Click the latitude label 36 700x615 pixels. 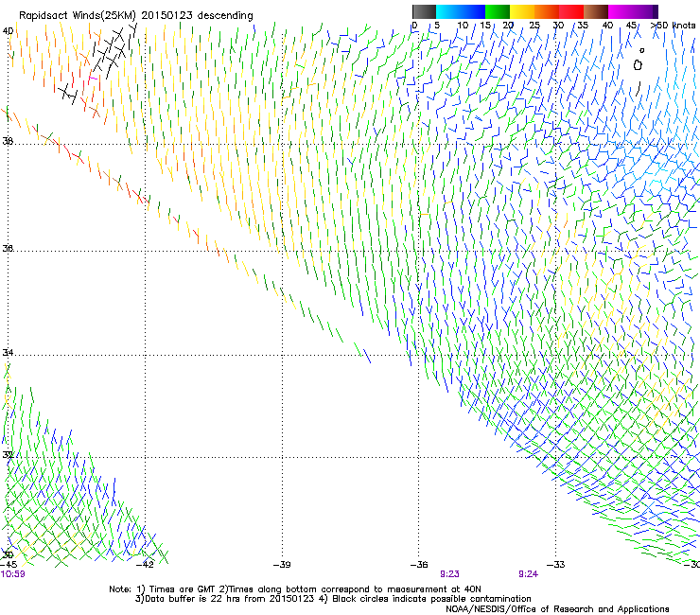(x=8, y=248)
